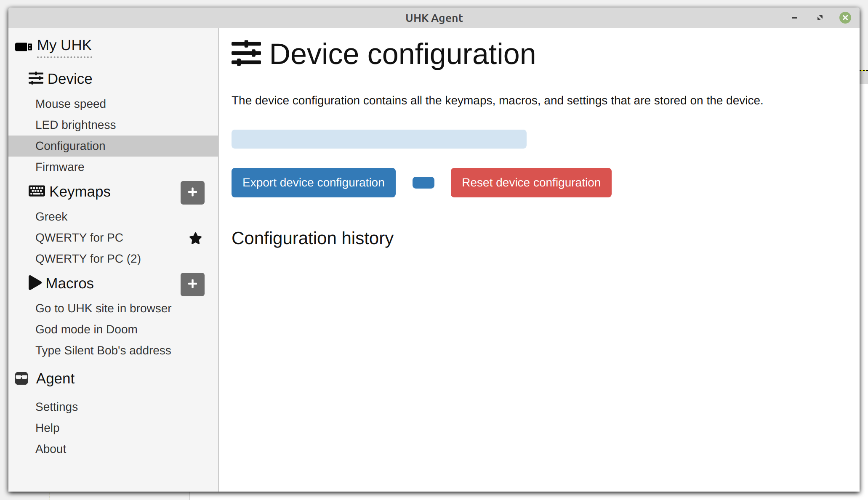Click the My UHK keyboard icon
The width and height of the screenshot is (868, 500).
pyautogui.click(x=23, y=46)
